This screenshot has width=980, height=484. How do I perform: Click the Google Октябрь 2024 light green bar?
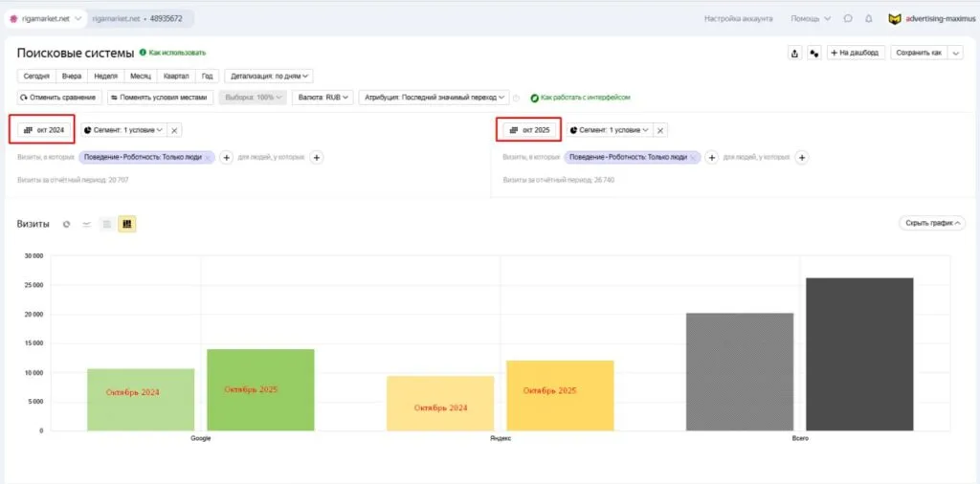coord(141,400)
